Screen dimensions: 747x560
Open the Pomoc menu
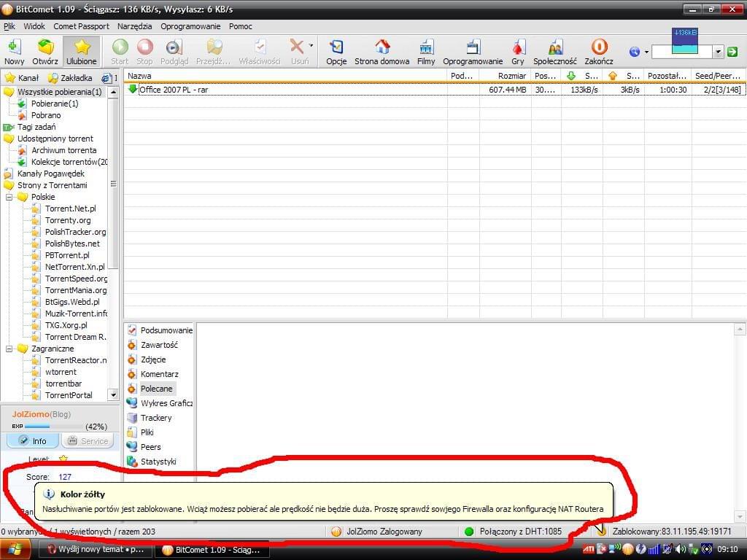click(x=241, y=26)
